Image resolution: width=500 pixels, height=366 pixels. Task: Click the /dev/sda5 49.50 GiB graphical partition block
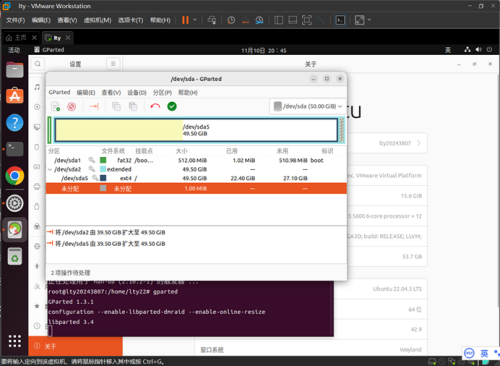coord(196,130)
